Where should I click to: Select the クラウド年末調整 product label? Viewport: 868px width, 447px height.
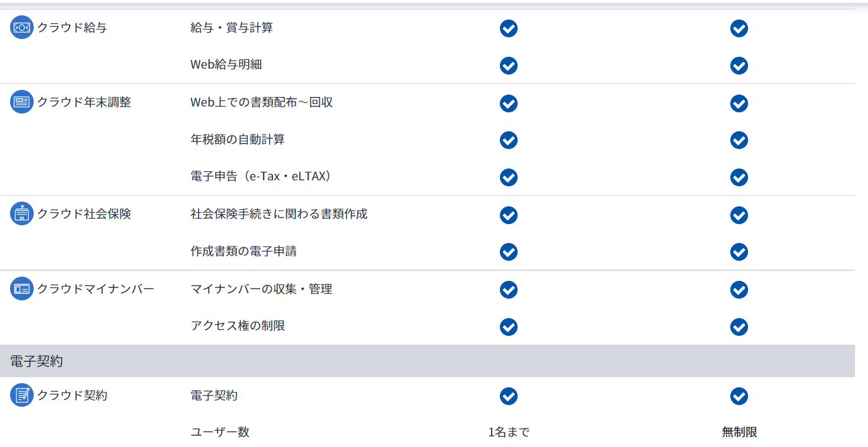point(84,102)
